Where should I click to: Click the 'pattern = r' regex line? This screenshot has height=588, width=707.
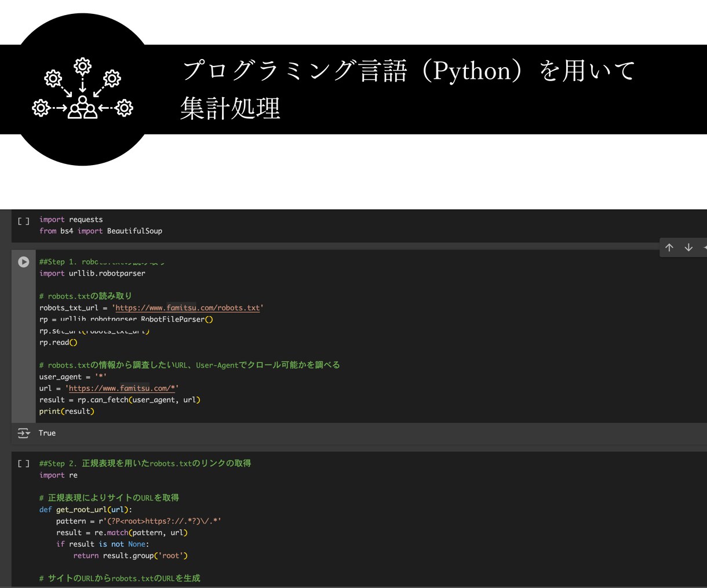point(139,521)
